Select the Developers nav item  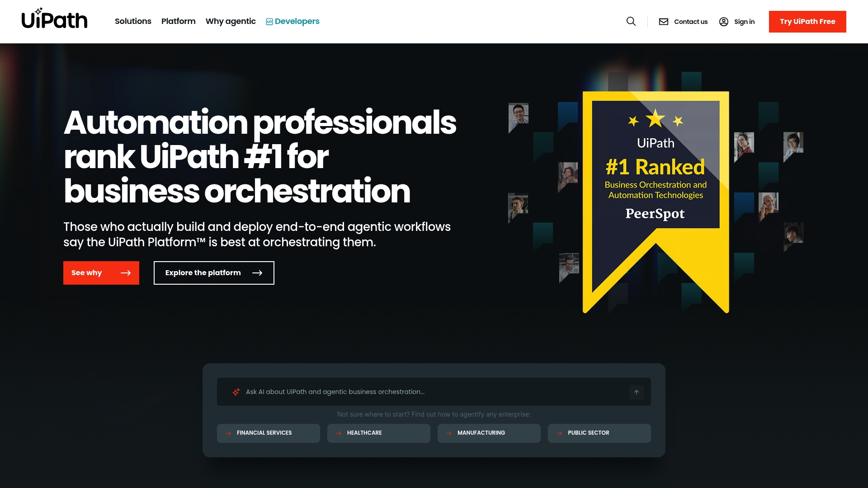(x=296, y=21)
